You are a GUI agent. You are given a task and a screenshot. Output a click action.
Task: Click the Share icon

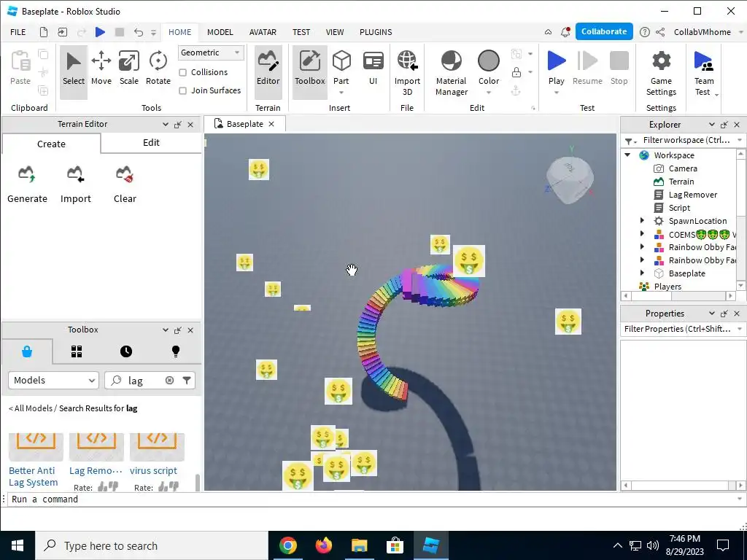coord(660,32)
